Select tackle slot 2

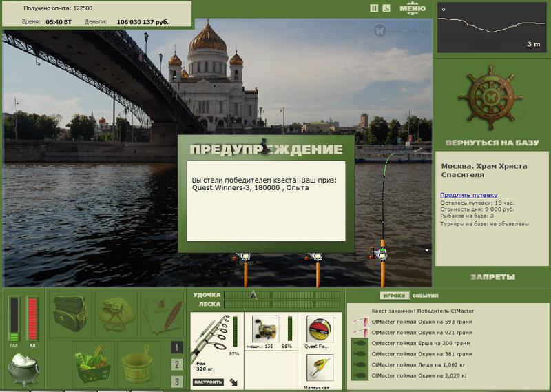tap(177, 364)
